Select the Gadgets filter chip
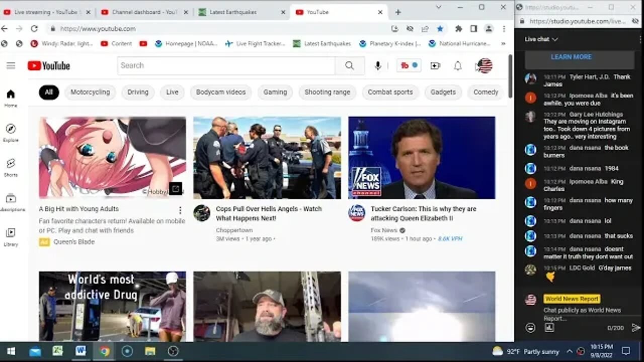This screenshot has height=362, width=644. [443, 92]
